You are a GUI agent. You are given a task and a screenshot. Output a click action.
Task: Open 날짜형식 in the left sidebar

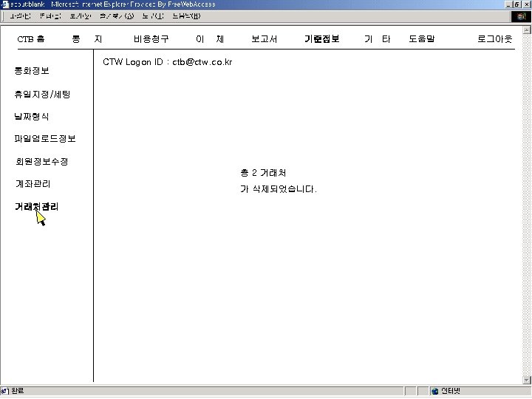click(32, 117)
